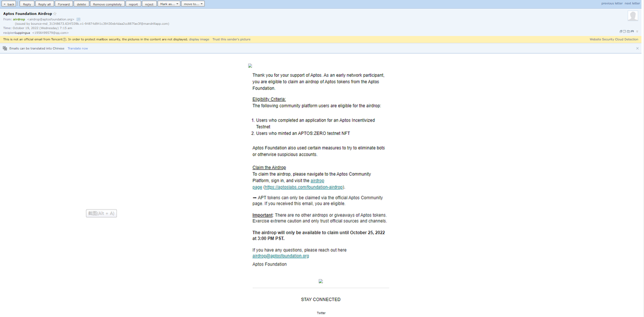This screenshot has width=644, height=317.
Task: Go to next letter
Action: (x=632, y=4)
